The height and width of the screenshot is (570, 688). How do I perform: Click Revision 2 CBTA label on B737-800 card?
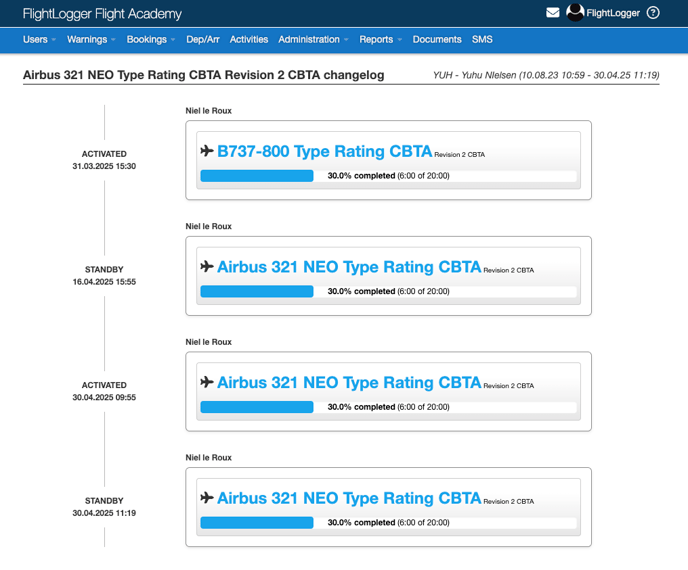click(459, 155)
